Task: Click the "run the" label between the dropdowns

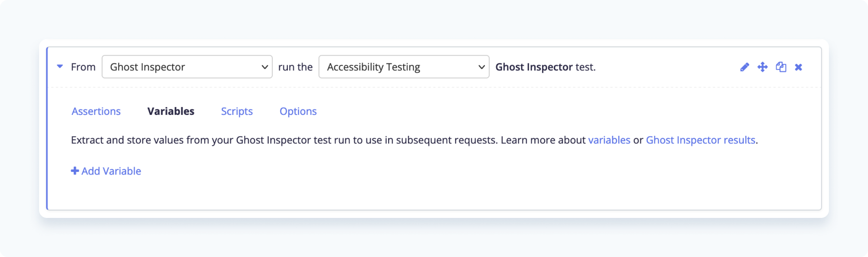Action: pyautogui.click(x=295, y=67)
